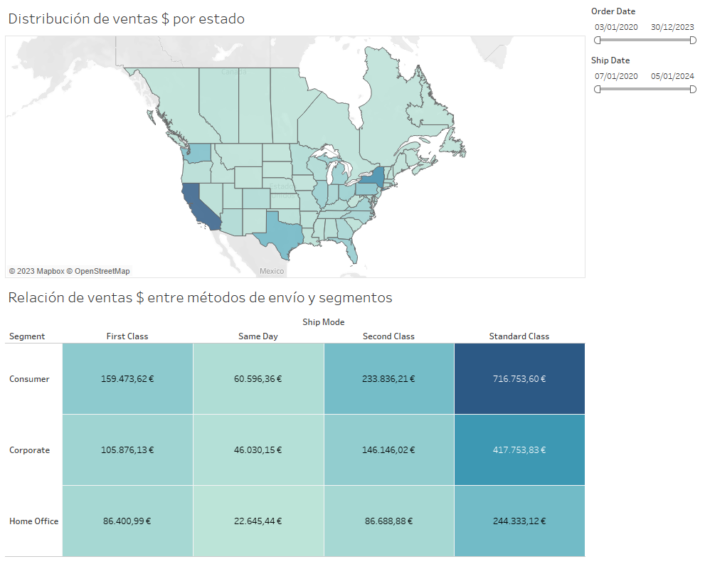
Task: Click the Second Class column header
Action: point(389,336)
